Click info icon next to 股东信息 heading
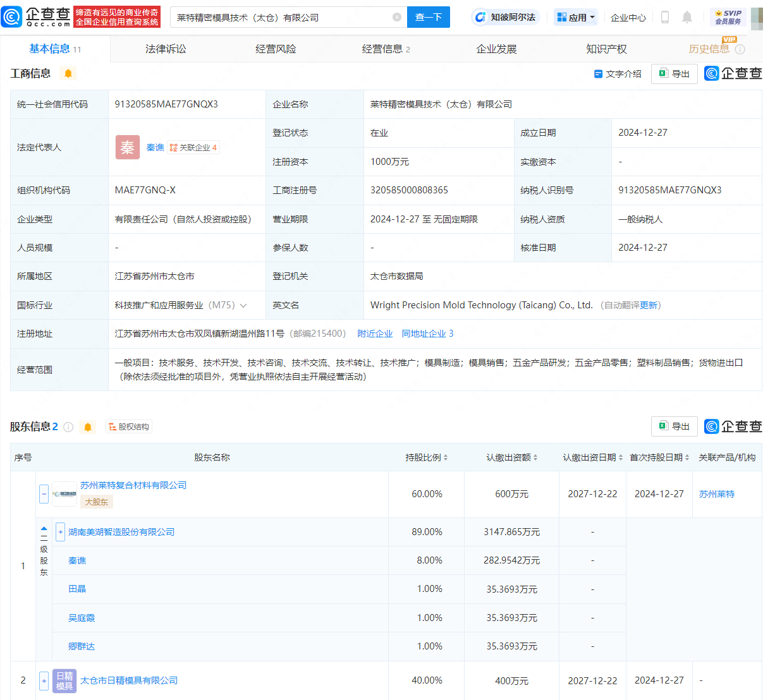This screenshot has width=763, height=700. tap(68, 427)
